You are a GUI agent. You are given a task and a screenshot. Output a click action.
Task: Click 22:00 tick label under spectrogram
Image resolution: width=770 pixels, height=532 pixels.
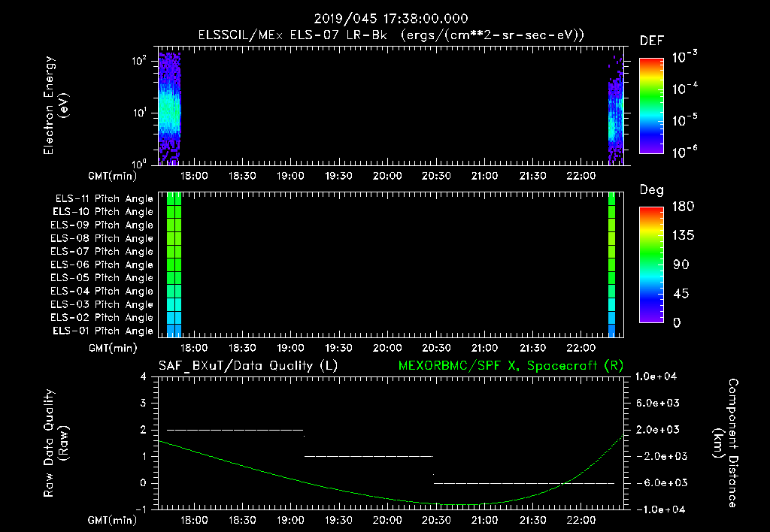click(581, 176)
